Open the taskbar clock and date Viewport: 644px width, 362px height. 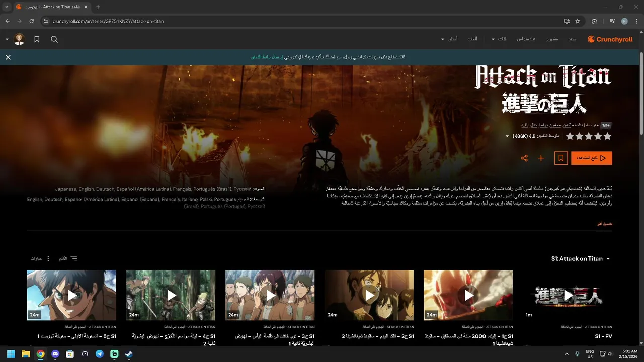[x=629, y=354]
